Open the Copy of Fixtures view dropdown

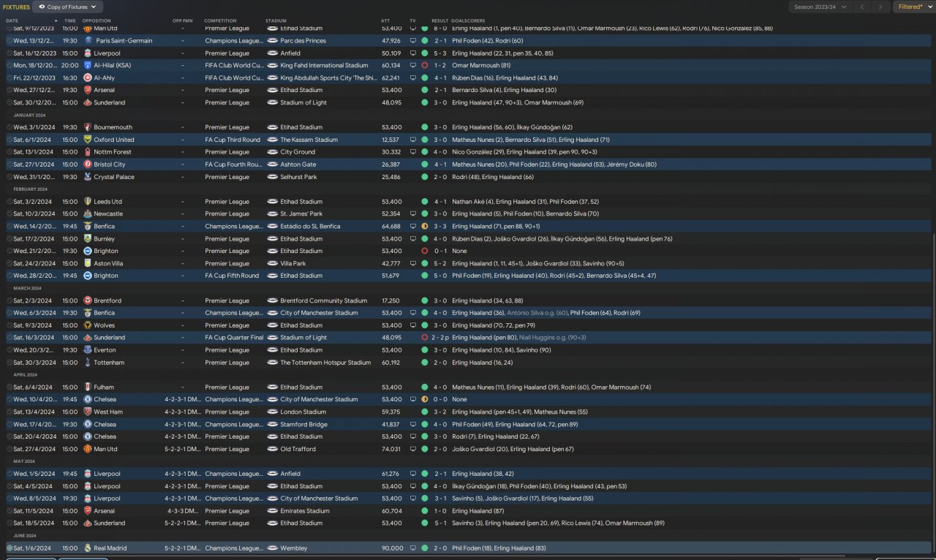click(x=68, y=7)
